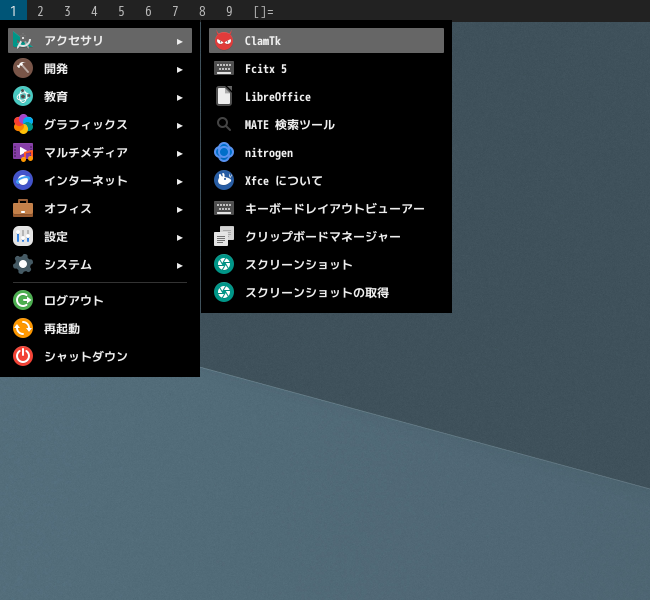Switch to workspace tag 5
Image resolution: width=650 pixels, height=600 pixels.
[x=121, y=11]
